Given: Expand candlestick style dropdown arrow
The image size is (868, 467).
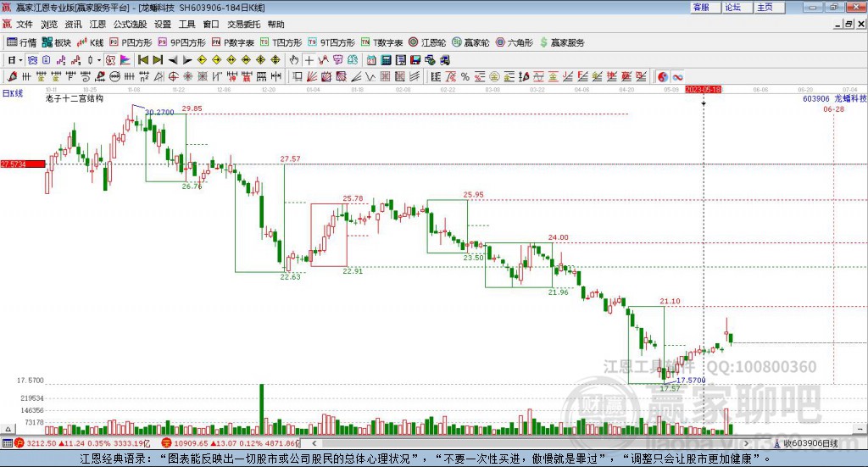Looking at the screenshot, I should [99, 60].
